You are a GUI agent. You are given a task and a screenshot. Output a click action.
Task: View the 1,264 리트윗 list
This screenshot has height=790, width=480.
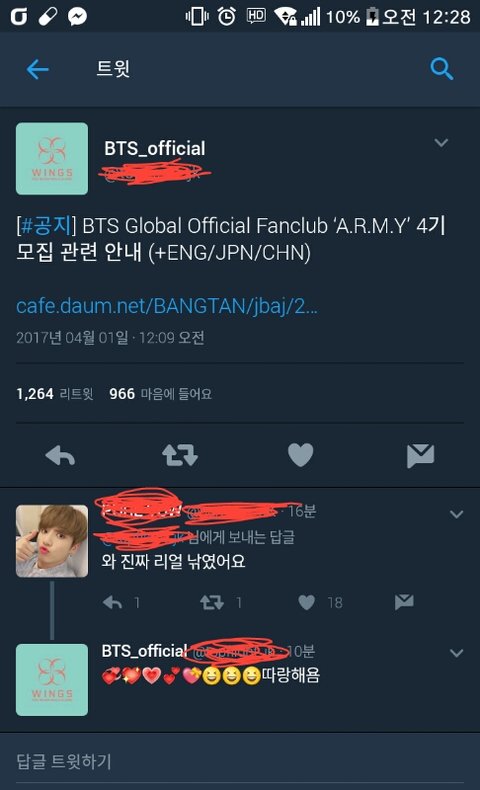coord(55,393)
